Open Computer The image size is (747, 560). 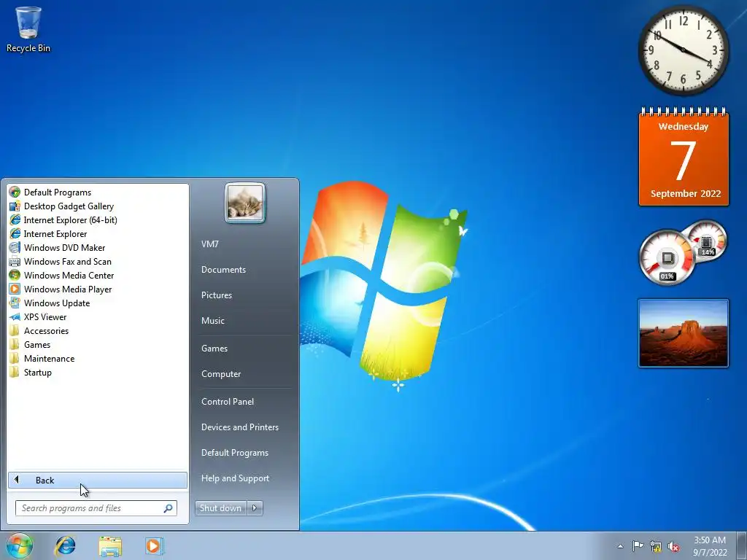[221, 374]
